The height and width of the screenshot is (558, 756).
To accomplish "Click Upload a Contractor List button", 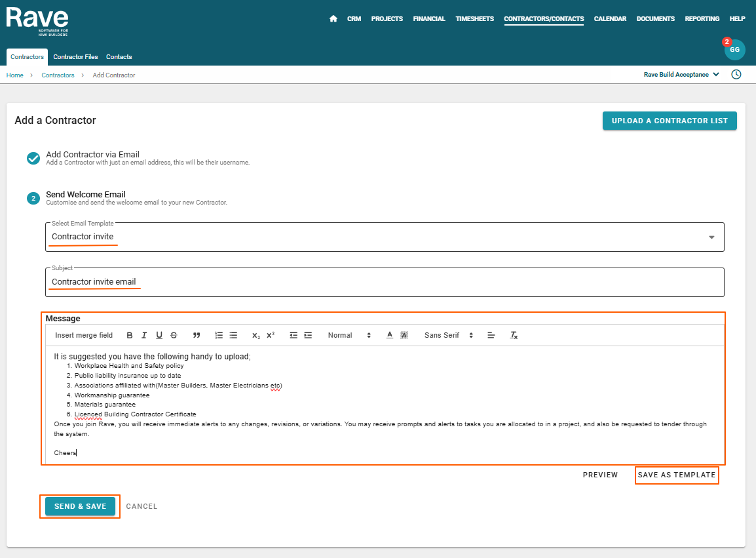I will click(670, 121).
